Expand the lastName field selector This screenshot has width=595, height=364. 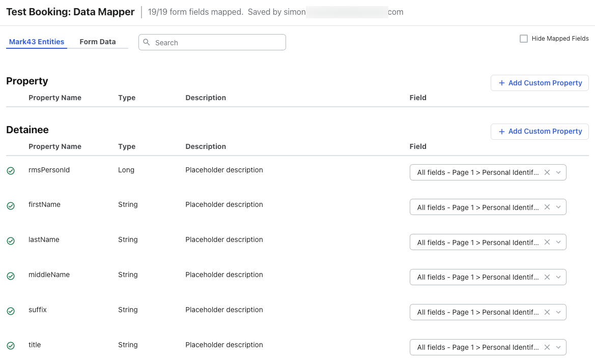(x=559, y=242)
